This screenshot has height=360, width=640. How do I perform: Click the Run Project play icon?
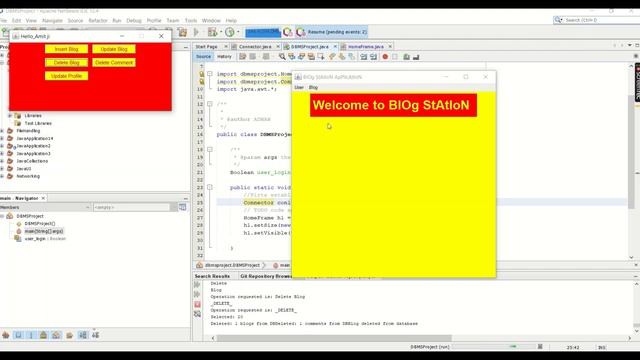[x=196, y=32]
